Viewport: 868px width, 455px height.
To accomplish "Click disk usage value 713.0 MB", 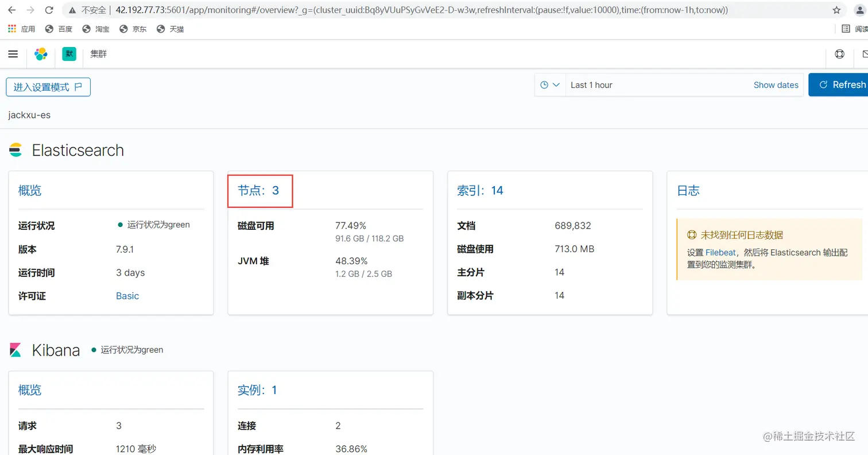I will pos(575,249).
